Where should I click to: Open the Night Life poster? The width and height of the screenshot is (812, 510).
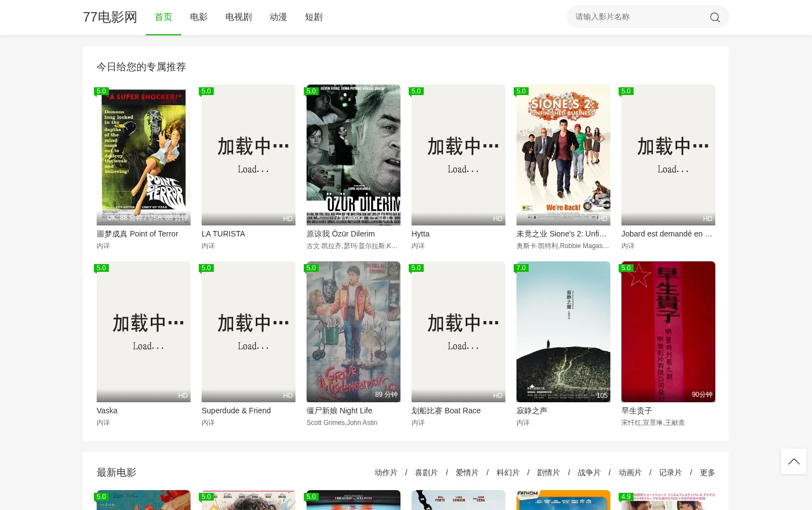354,332
